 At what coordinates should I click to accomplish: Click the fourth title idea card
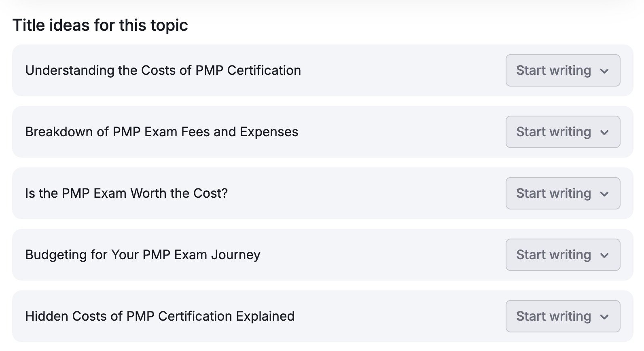pyautogui.click(x=283, y=255)
